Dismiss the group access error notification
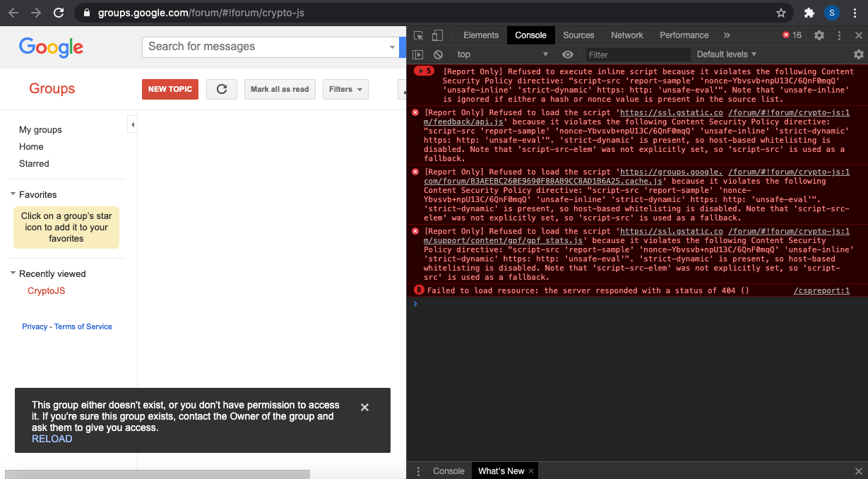 (364, 407)
